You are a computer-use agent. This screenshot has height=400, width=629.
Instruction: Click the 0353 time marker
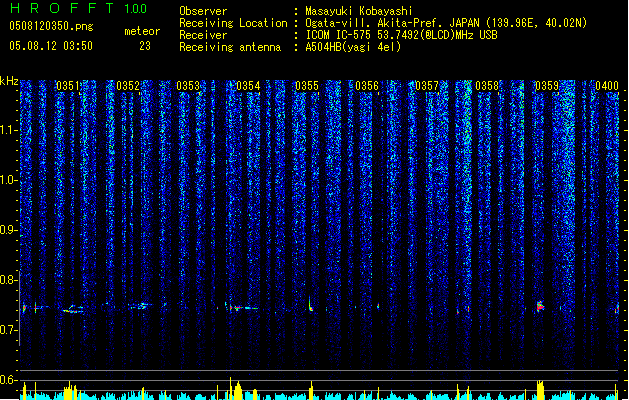click(188, 86)
